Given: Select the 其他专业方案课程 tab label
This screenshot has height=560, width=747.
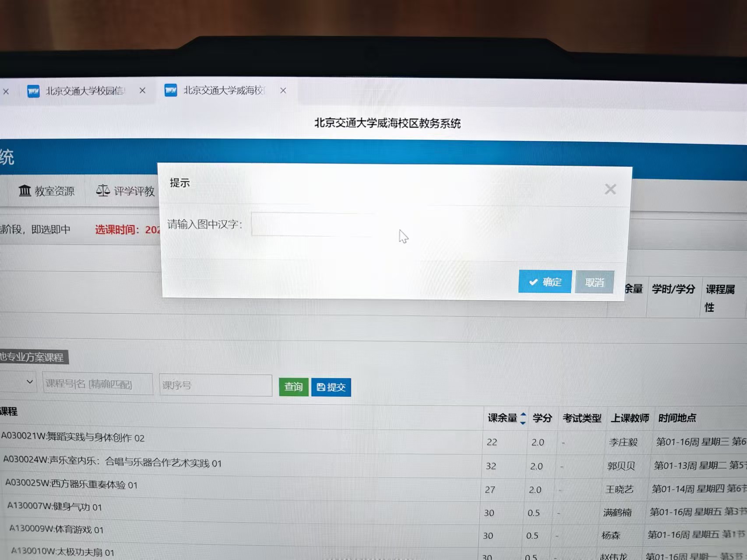Looking at the screenshot, I should point(32,357).
